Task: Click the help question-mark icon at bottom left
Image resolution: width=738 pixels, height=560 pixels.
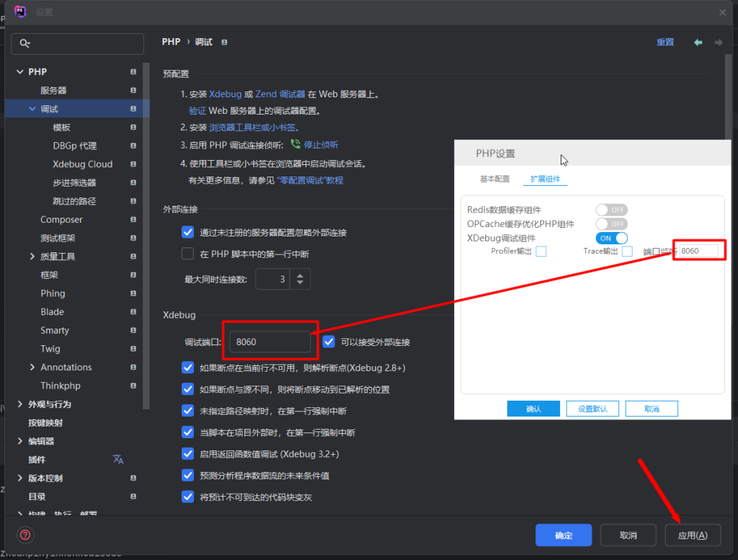Action: [25, 535]
